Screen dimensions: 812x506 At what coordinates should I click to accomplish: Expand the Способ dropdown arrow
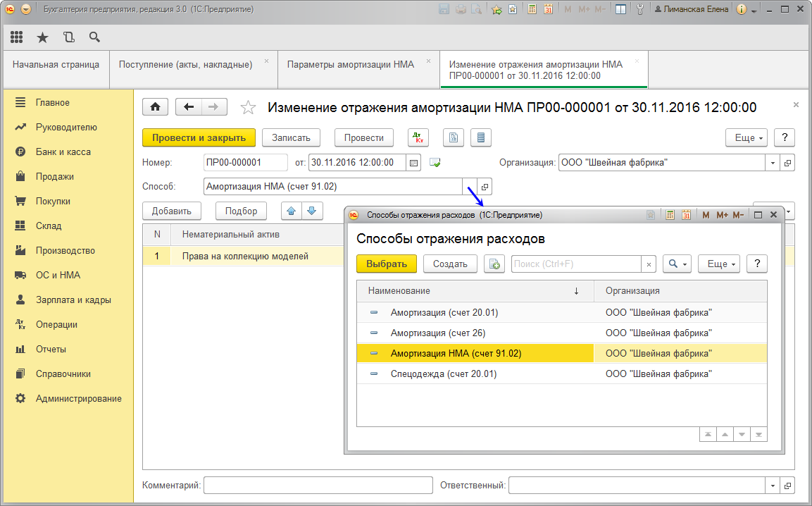[470, 187]
